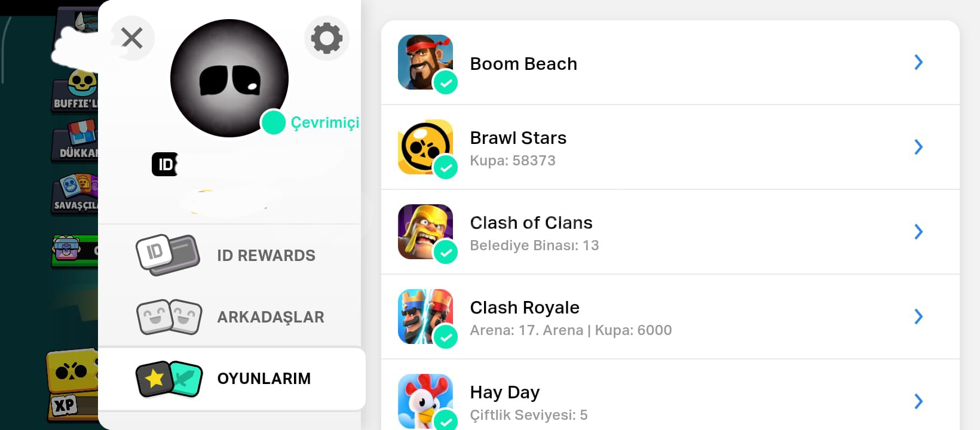
Task: Tap the Boom Beach game icon
Action: click(425, 62)
